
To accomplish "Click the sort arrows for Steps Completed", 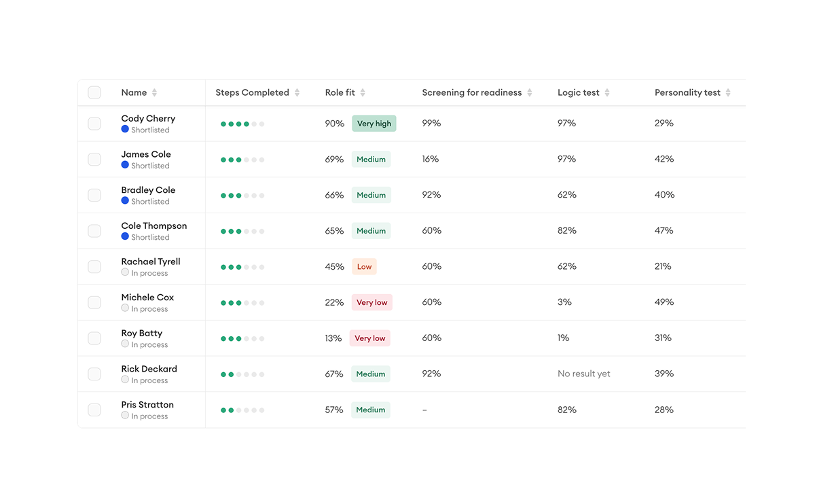I will pos(297,93).
